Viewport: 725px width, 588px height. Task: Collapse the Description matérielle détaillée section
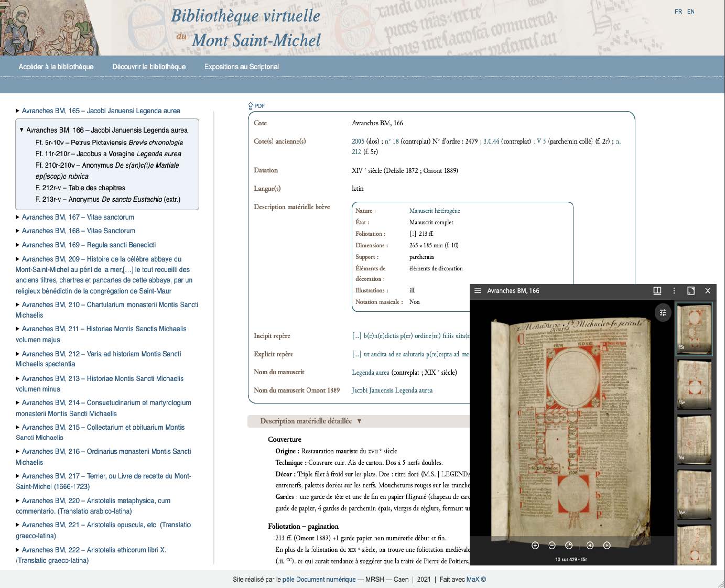[x=359, y=421]
